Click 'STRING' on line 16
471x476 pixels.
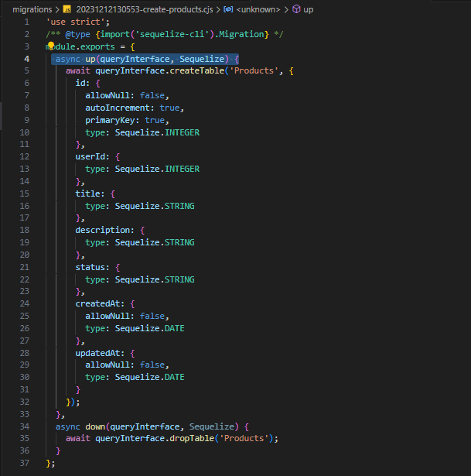pyautogui.click(x=179, y=206)
